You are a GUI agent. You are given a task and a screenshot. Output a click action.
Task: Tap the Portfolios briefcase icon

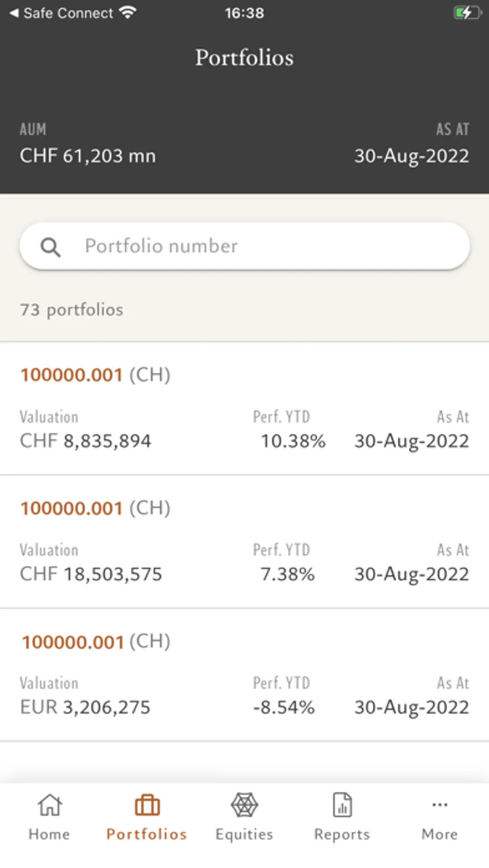(x=147, y=805)
